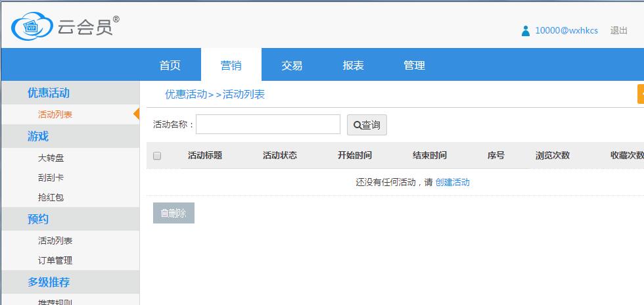The height and width of the screenshot is (305, 644).
Task: Click the 序号 column header
Action: (x=495, y=155)
